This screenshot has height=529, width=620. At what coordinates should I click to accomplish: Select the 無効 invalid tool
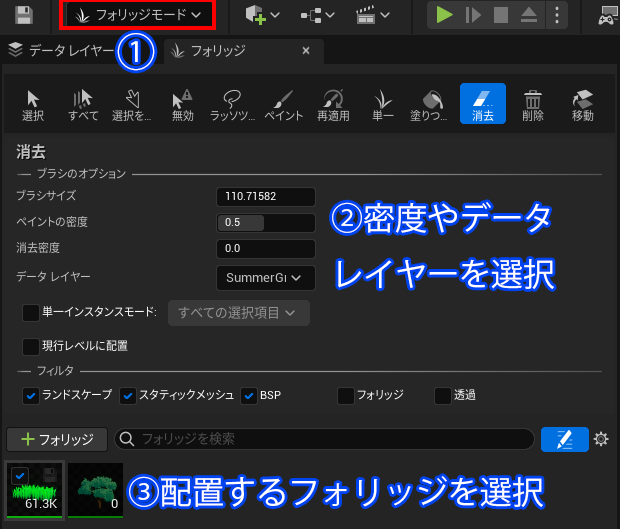(182, 105)
